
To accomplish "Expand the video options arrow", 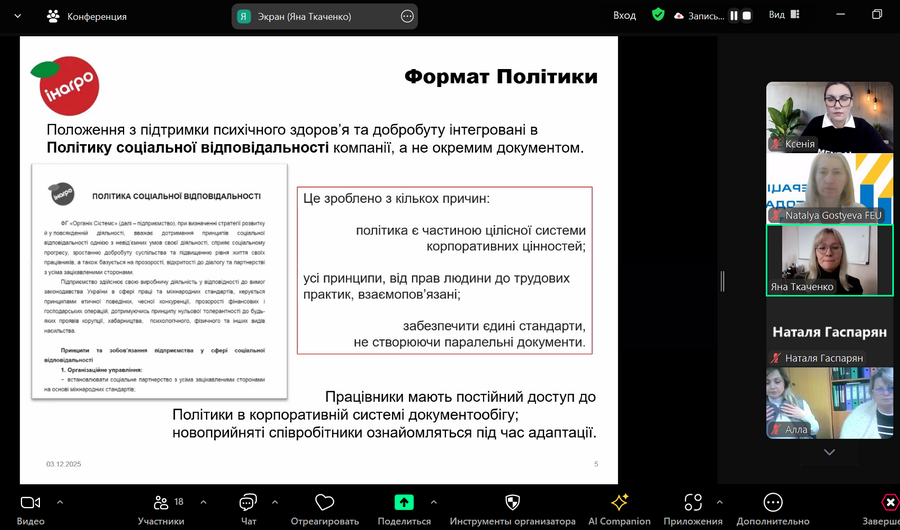I will click(60, 502).
